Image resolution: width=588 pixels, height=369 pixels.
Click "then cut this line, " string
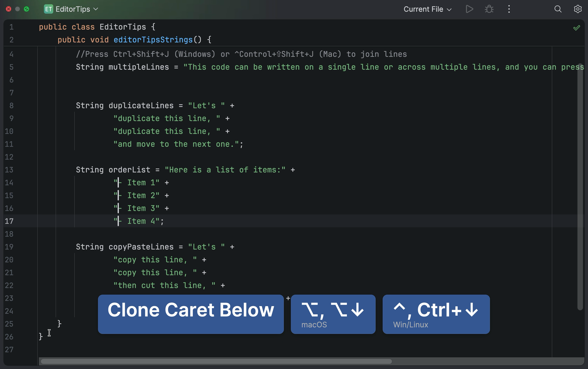click(164, 286)
